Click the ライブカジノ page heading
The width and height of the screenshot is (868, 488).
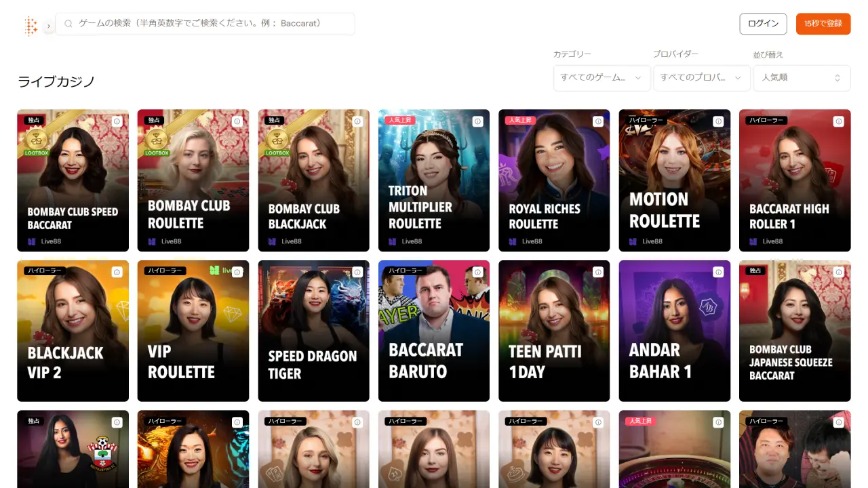(x=56, y=82)
